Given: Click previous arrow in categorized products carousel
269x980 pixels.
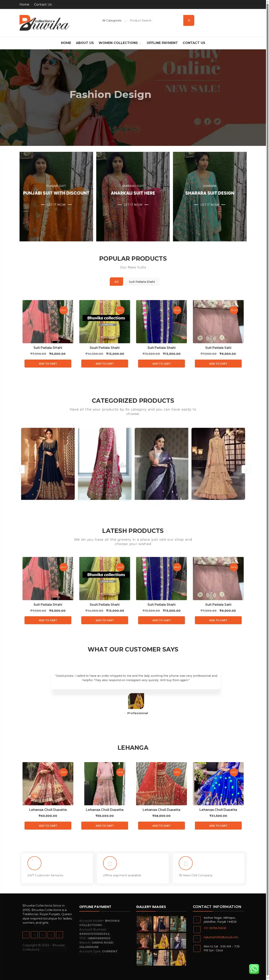Looking at the screenshot, I should coord(21,469).
